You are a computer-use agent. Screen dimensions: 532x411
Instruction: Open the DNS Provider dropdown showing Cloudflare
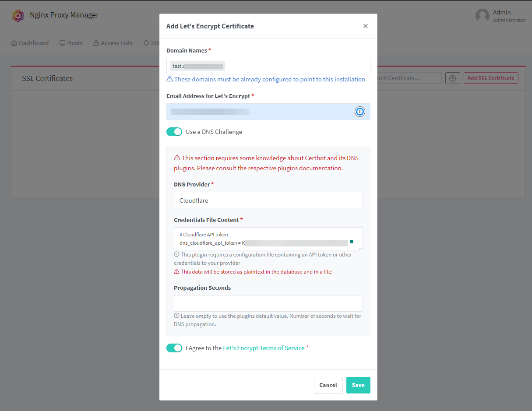(x=268, y=200)
